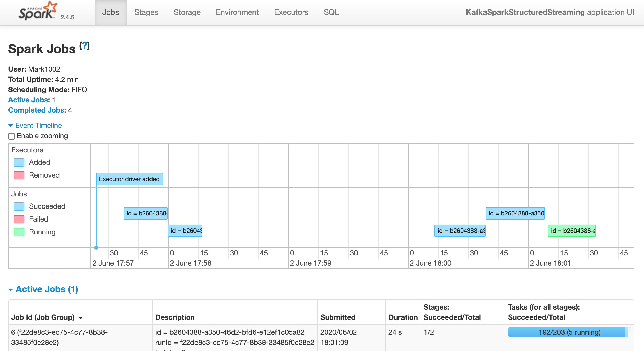Enable the zooming checkbox
The width and height of the screenshot is (644, 351).
pyautogui.click(x=11, y=136)
